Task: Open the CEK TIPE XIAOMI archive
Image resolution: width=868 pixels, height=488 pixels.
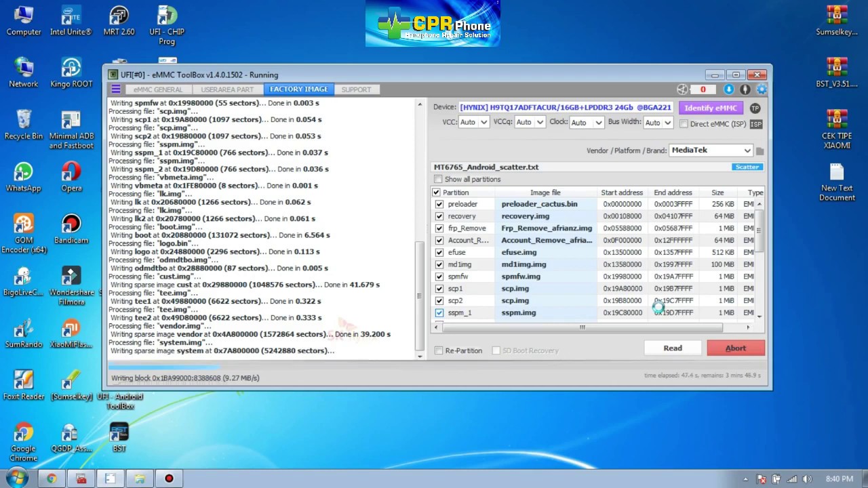Action: point(837,130)
